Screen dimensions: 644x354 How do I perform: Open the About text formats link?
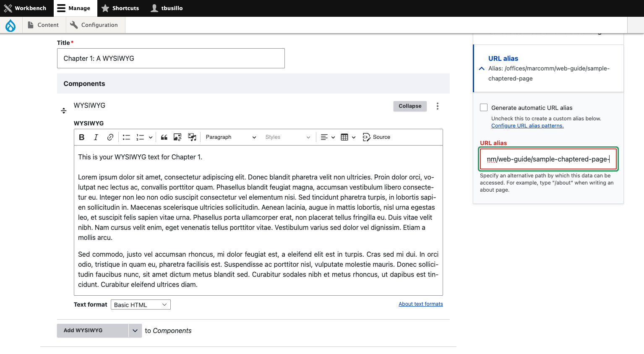tap(421, 304)
